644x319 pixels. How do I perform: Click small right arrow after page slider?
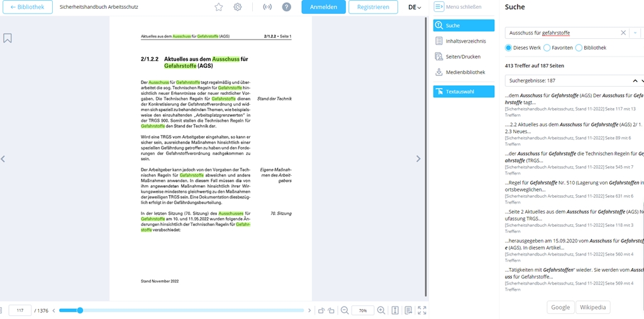click(x=309, y=310)
